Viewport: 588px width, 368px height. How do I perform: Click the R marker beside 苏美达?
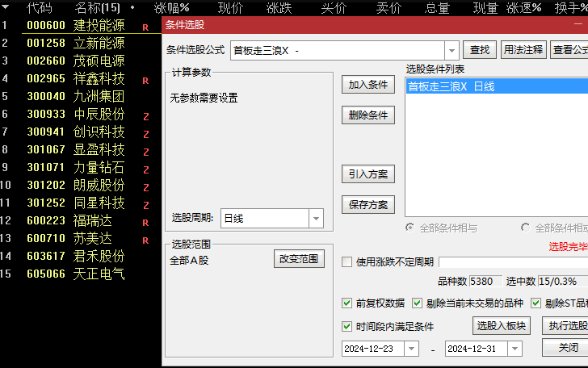(145, 240)
